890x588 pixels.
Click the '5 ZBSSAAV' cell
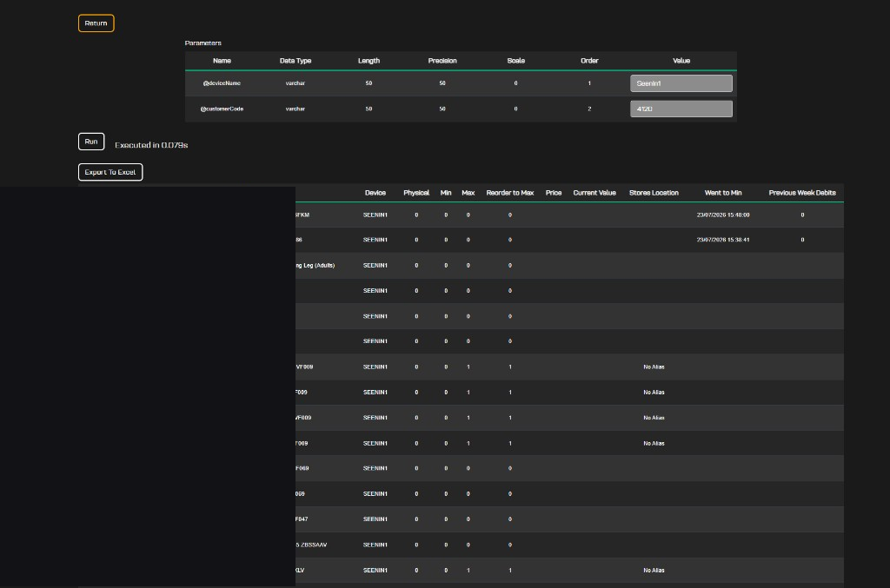tap(311, 545)
